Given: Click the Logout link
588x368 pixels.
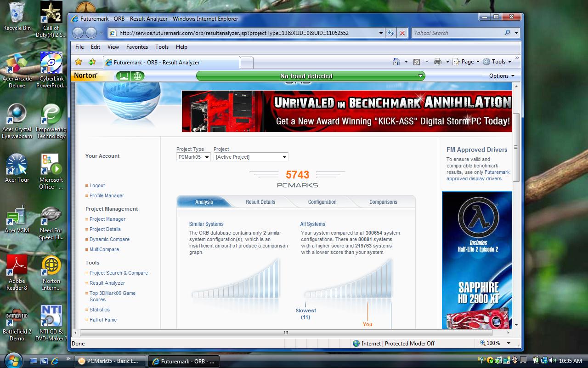Looking at the screenshot, I should pyautogui.click(x=97, y=185).
